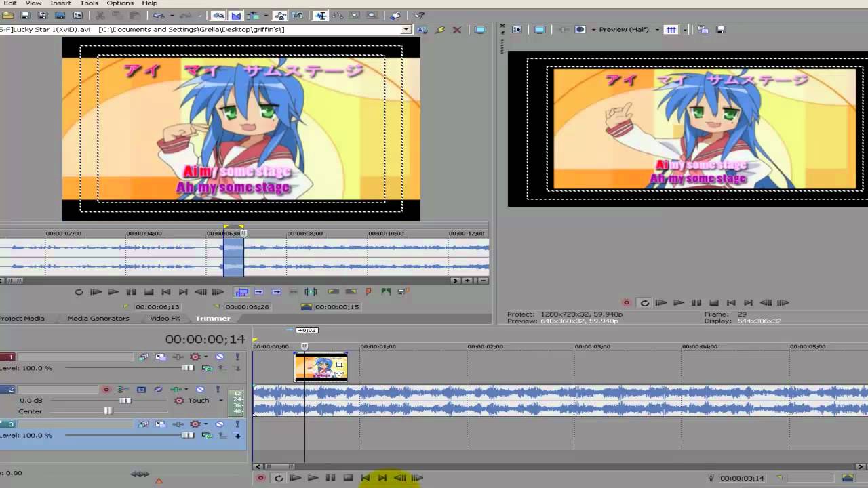868x488 pixels.
Task: Click the Video Preview record button
Action: click(627, 303)
